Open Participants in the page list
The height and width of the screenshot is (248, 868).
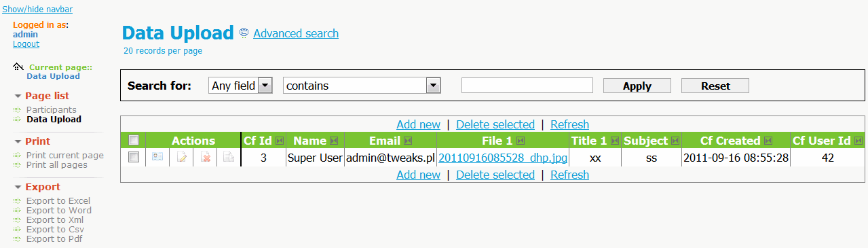[52, 109]
